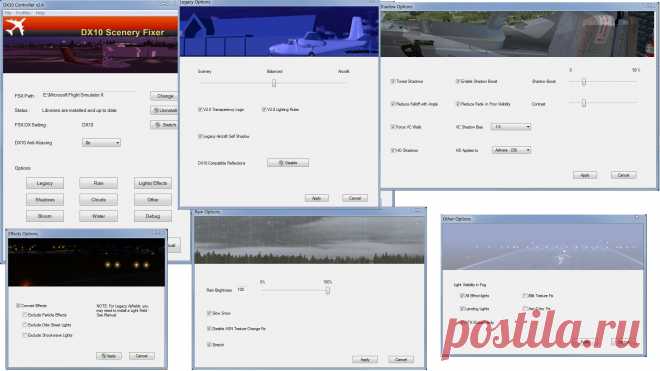Expand the VC Shadow Bias dropdown
The image size is (660, 371).
(x=511, y=127)
